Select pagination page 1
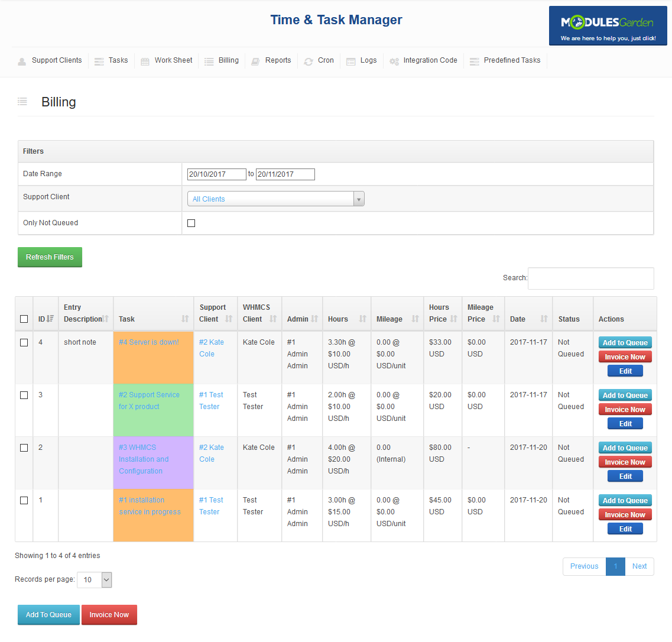672x642 pixels. 615,566
